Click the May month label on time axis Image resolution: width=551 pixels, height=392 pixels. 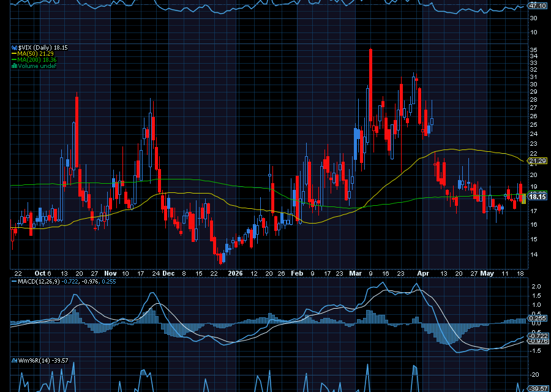click(487, 274)
